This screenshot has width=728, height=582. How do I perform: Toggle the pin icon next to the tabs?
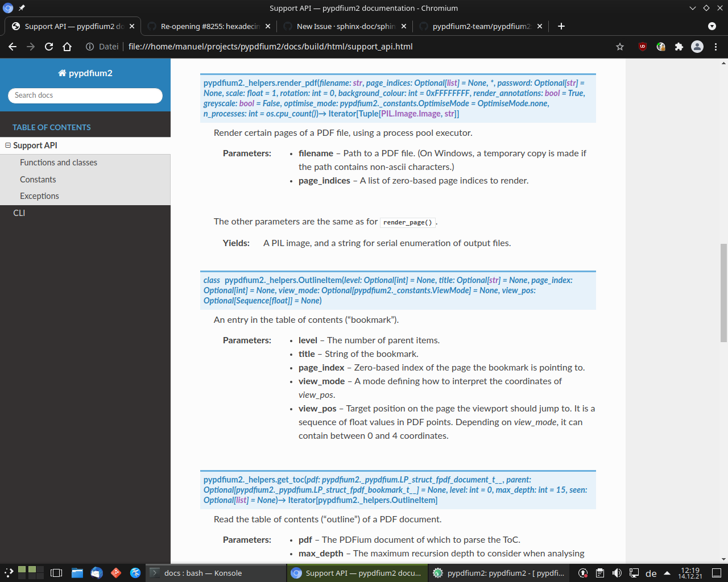click(x=21, y=8)
